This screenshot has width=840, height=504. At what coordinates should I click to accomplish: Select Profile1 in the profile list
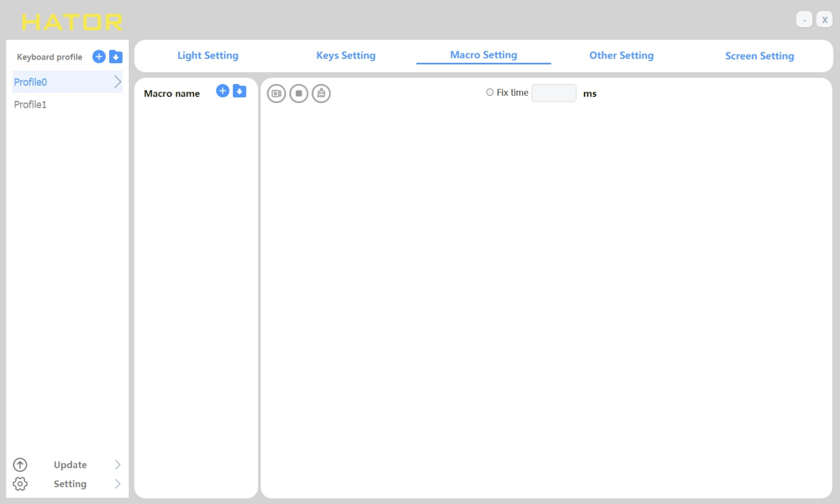pos(67,104)
